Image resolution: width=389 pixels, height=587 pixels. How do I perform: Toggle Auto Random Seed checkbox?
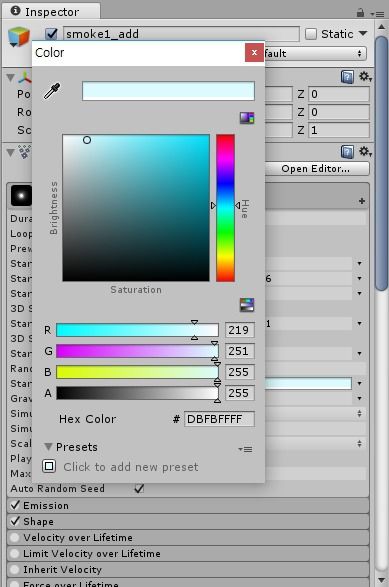(x=139, y=488)
